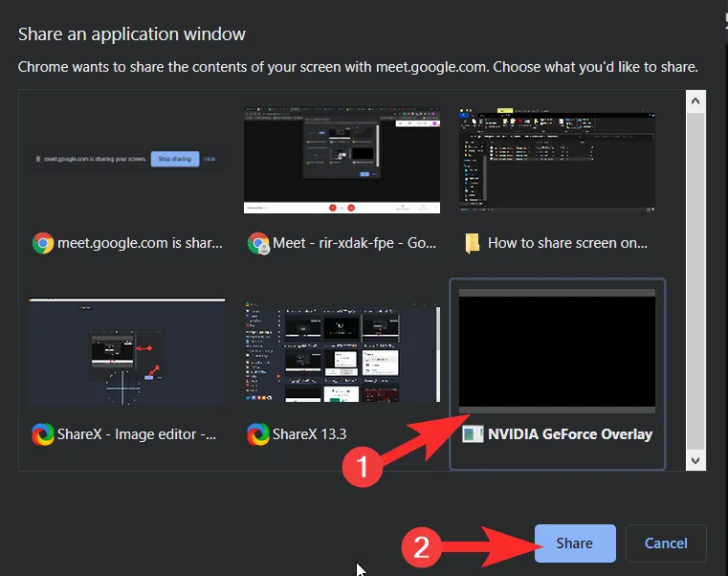Confirm with the Share button
728x576 pixels.
(x=575, y=543)
